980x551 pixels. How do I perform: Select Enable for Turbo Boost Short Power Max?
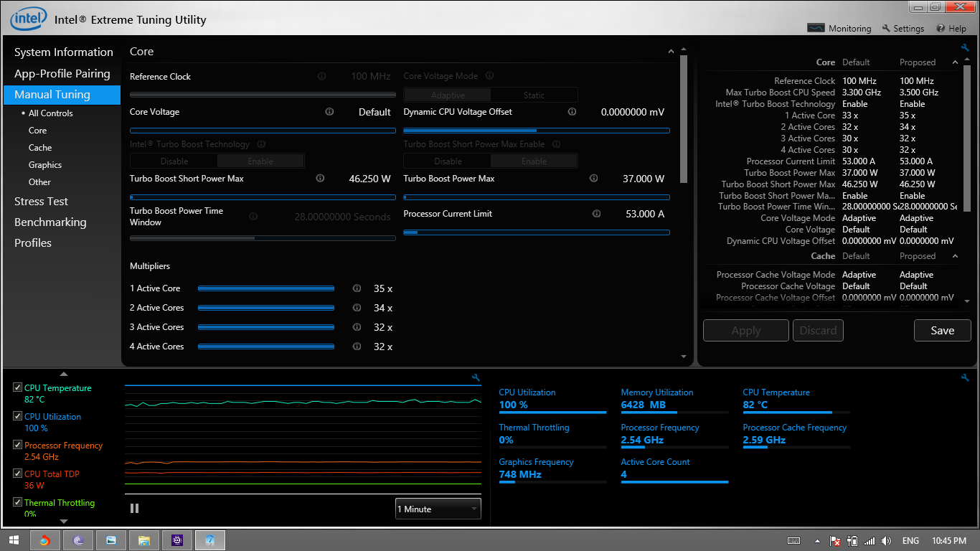[534, 161]
